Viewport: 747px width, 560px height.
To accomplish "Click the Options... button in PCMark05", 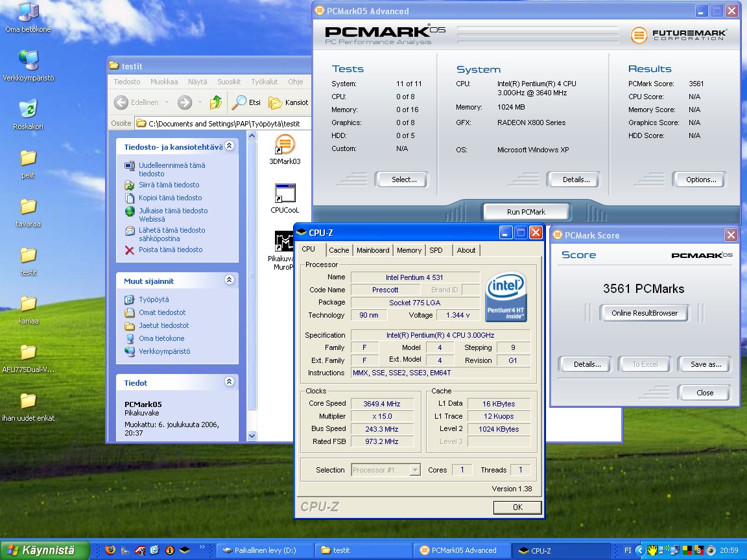I will (x=701, y=180).
